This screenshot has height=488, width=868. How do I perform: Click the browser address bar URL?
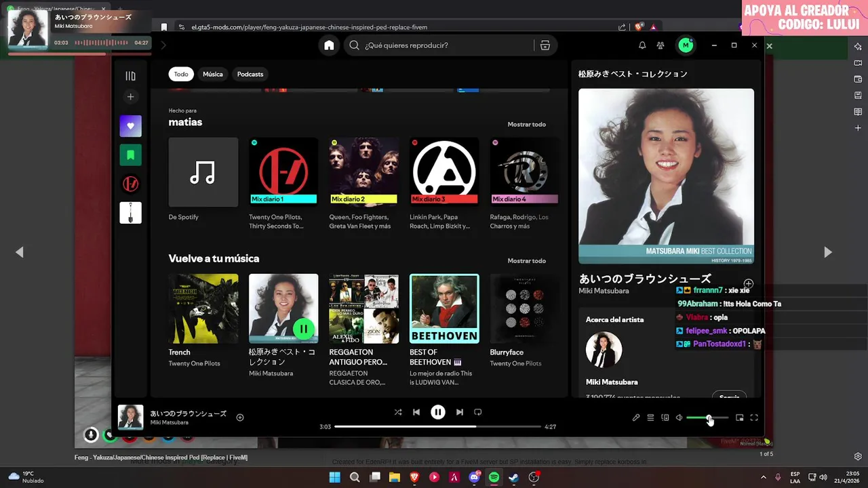click(309, 27)
